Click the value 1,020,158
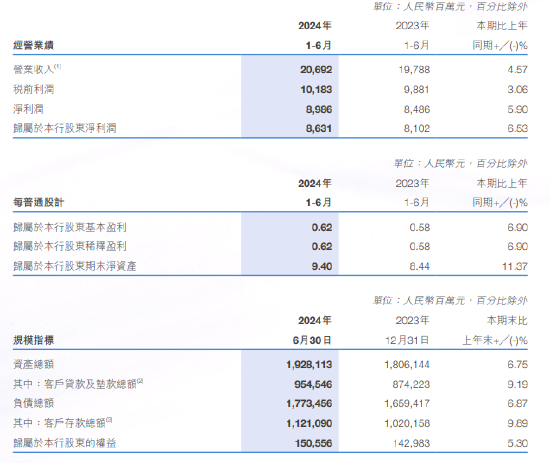Image resolution: width=550 pixels, height=463 pixels. pyautogui.click(x=407, y=423)
